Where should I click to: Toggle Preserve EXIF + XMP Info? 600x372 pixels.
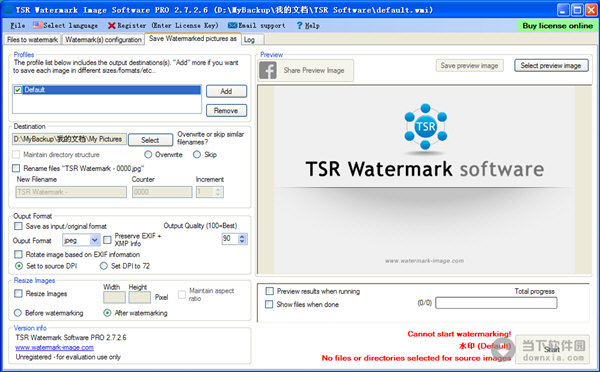pyautogui.click(x=108, y=240)
